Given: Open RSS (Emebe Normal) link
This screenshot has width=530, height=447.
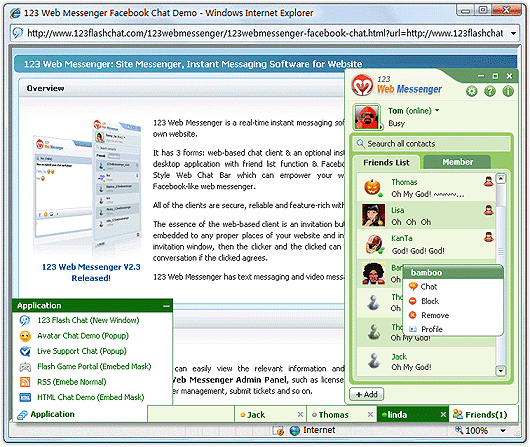Looking at the screenshot, I should tap(72, 382).
